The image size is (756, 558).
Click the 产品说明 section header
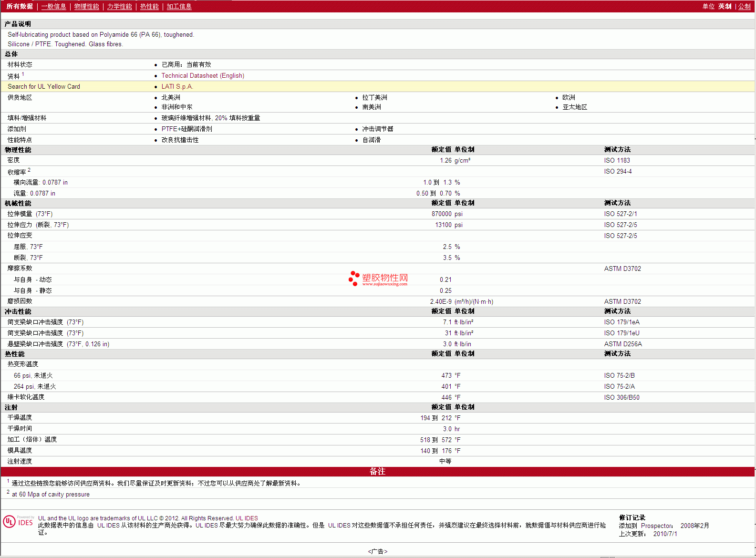tap(18, 24)
